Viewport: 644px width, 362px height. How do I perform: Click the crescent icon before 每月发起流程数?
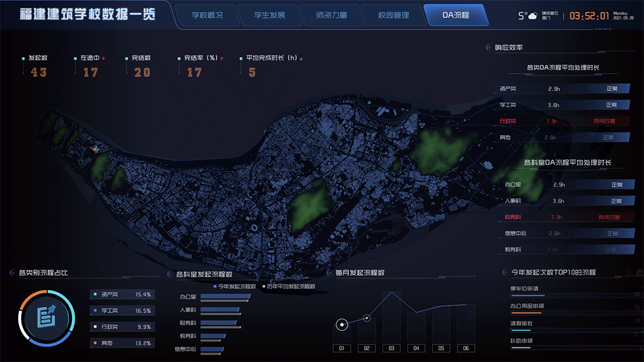click(x=329, y=273)
